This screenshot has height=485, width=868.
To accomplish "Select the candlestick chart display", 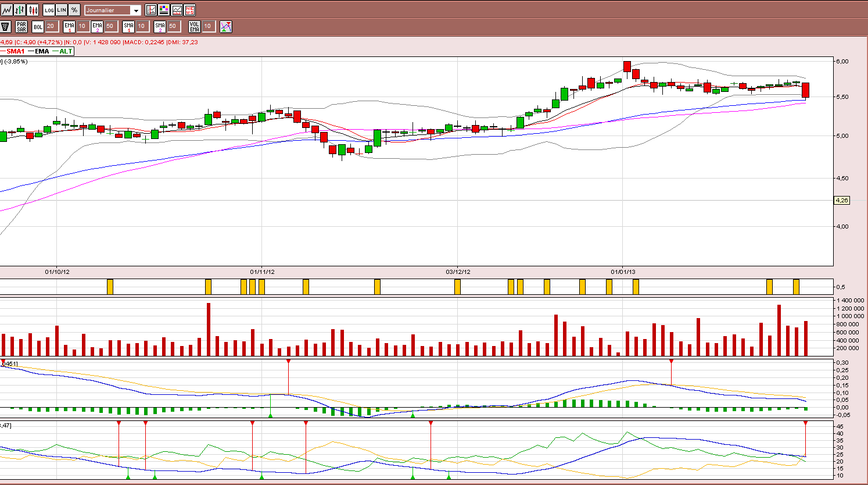I will click(x=33, y=10).
